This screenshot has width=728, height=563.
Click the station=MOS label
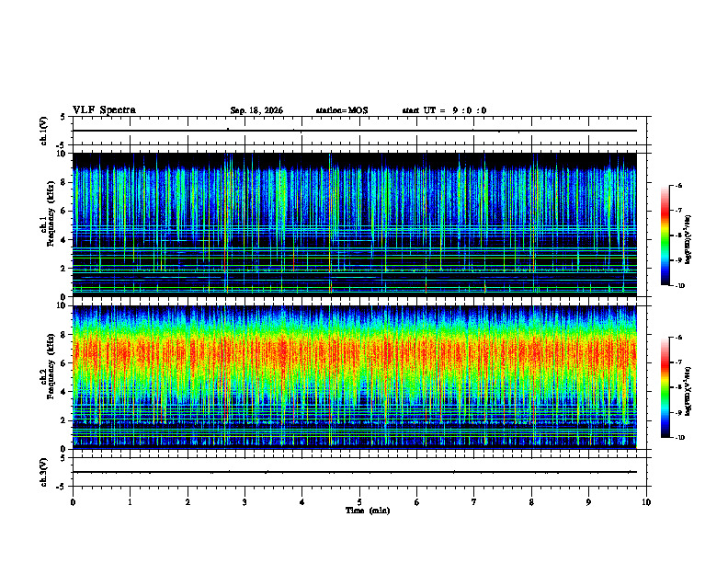pos(342,110)
